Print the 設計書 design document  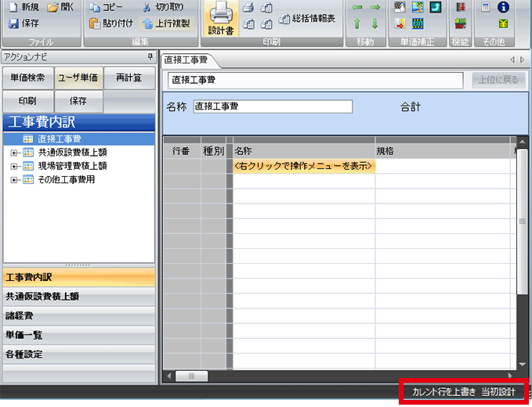[x=221, y=18]
